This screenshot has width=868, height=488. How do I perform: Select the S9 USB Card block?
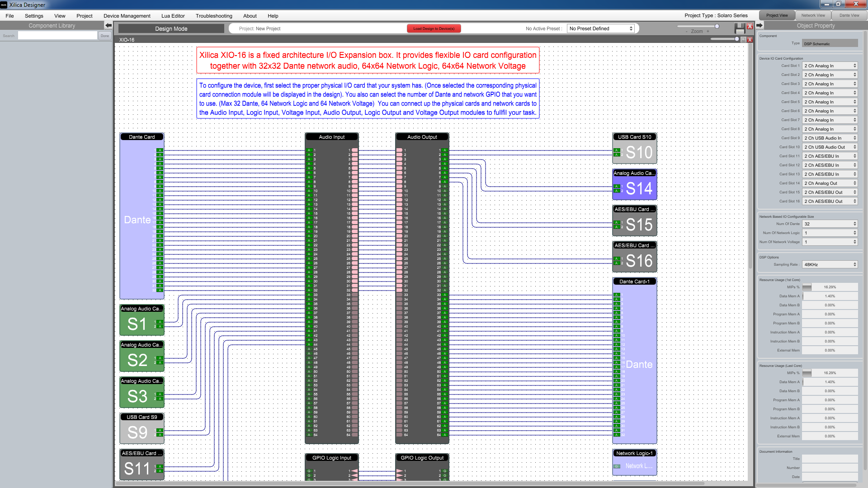[x=137, y=432]
